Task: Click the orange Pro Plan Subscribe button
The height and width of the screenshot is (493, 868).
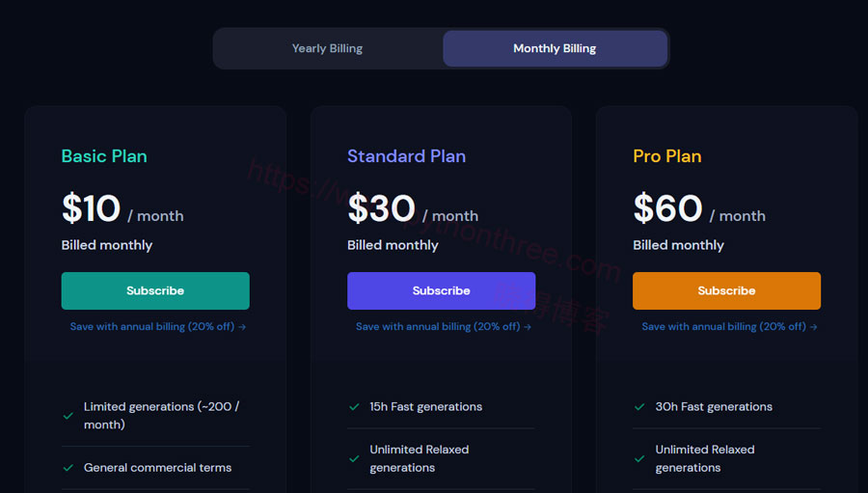Action: point(727,290)
